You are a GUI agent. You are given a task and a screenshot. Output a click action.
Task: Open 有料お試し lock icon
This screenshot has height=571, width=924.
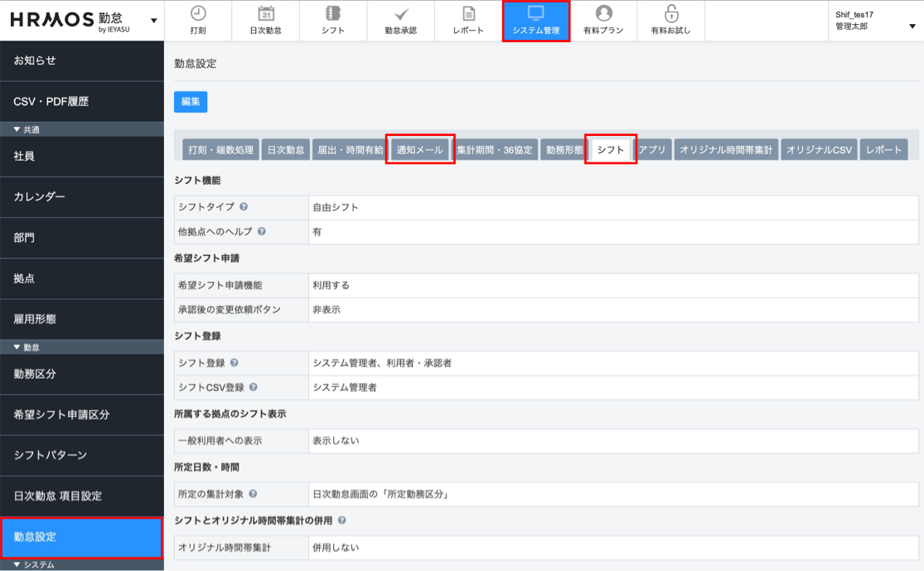click(x=670, y=14)
